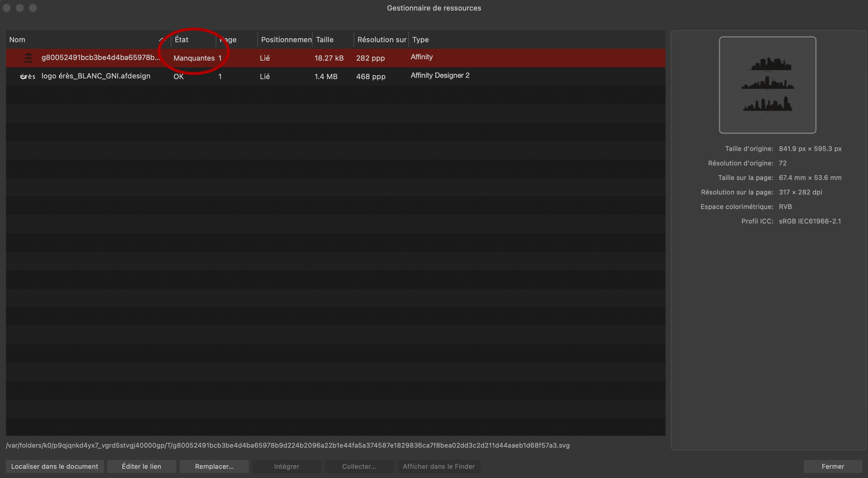This screenshot has height=478, width=868.
Task: Click the 18.27 kB size cell
Action: pos(329,58)
